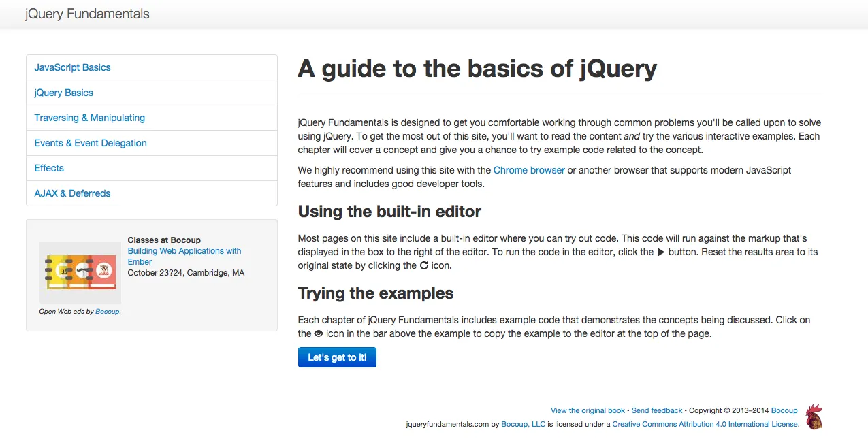Click the reset circular arrow icon
The image size is (868, 441).
coord(424,265)
